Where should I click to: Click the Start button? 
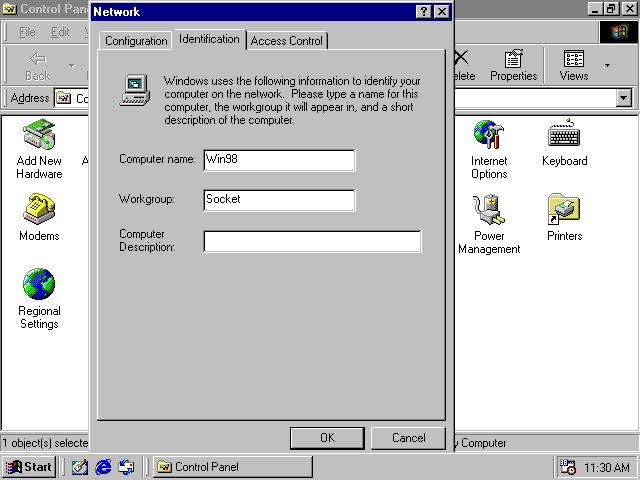tap(29, 467)
